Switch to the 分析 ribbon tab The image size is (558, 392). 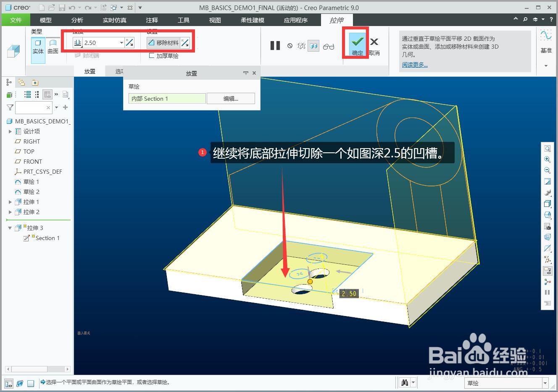point(77,20)
